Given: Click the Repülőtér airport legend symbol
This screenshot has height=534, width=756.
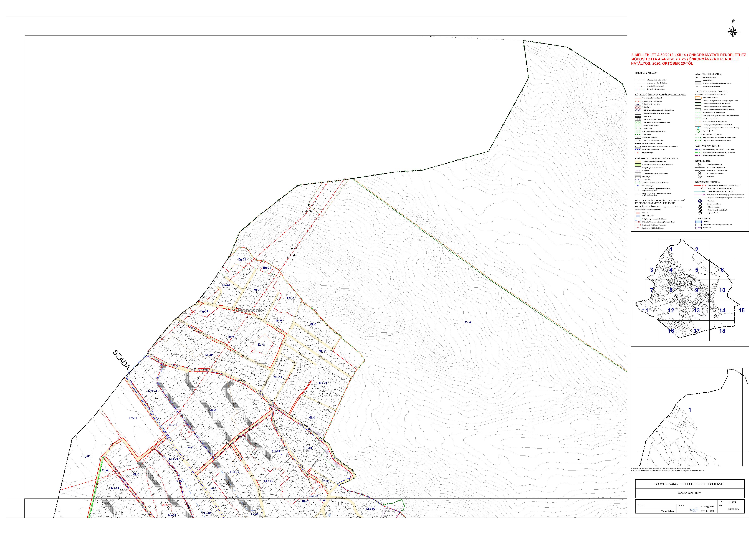Looking at the screenshot, I should click(700, 177).
